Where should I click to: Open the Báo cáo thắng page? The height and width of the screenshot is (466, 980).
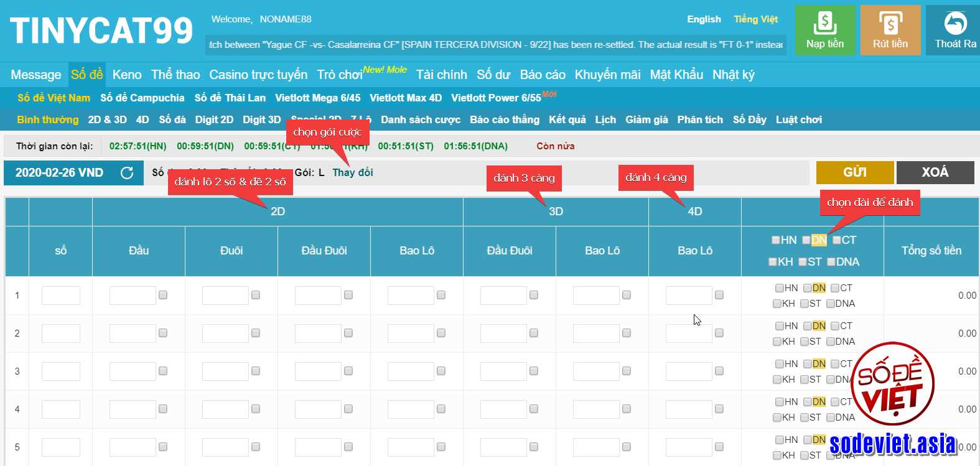click(505, 119)
